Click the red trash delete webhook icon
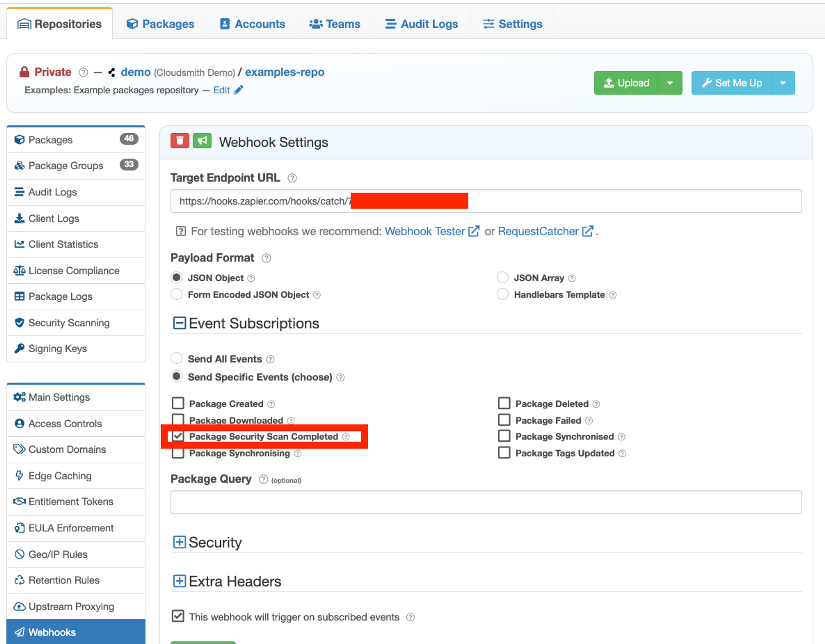 click(x=180, y=141)
